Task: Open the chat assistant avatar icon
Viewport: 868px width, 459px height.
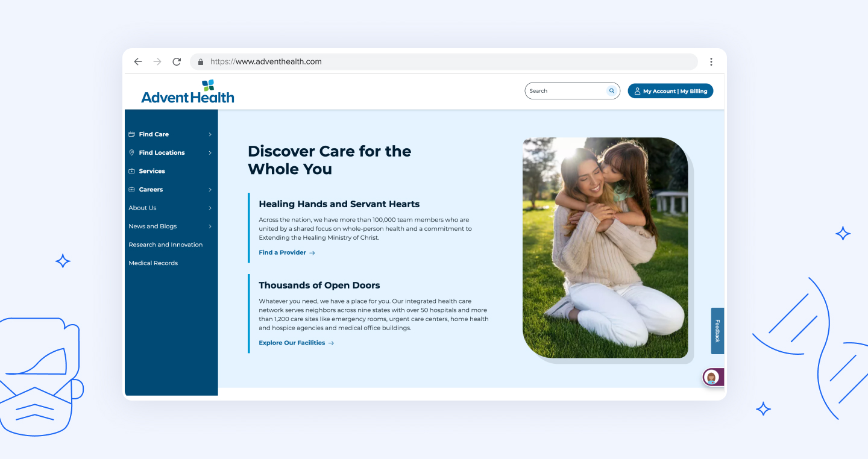Action: pos(711,377)
